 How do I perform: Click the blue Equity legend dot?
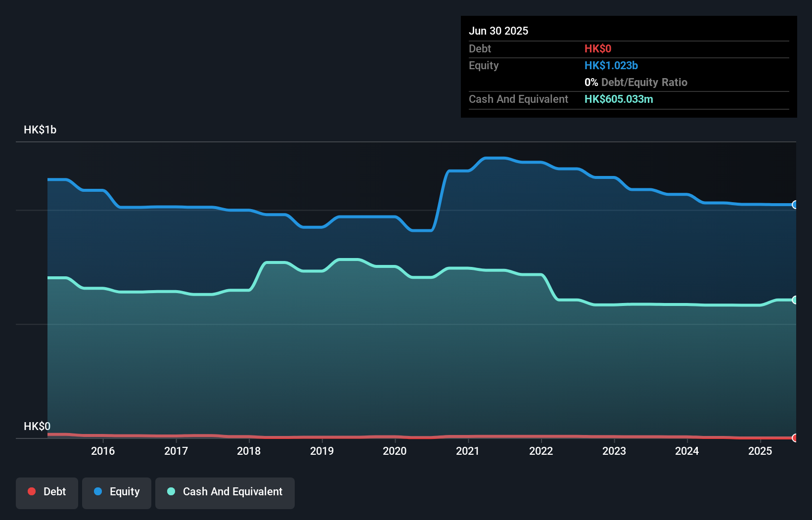(x=97, y=491)
